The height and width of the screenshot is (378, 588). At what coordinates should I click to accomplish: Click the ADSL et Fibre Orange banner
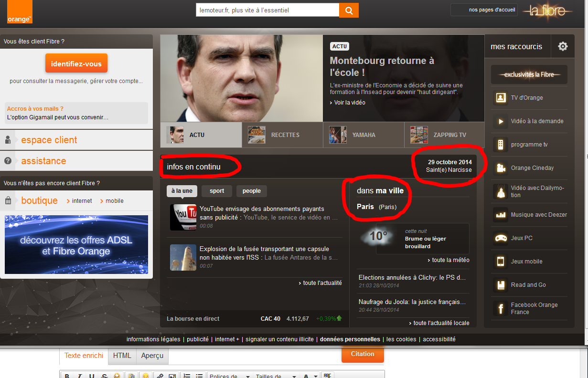tap(76, 244)
